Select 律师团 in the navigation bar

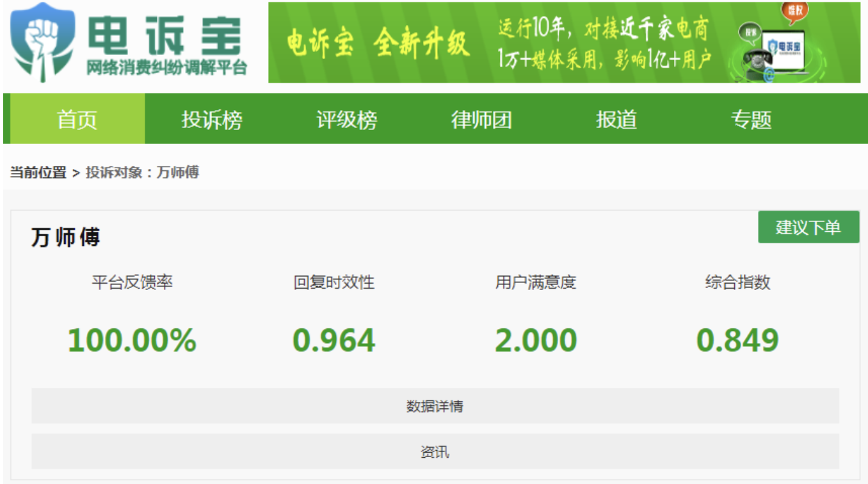(481, 119)
